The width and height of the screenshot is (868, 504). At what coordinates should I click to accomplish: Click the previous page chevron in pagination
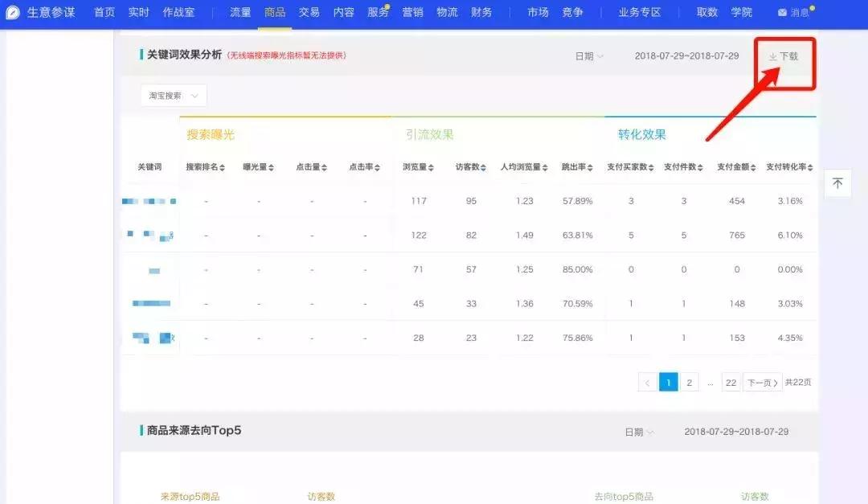coord(647,382)
